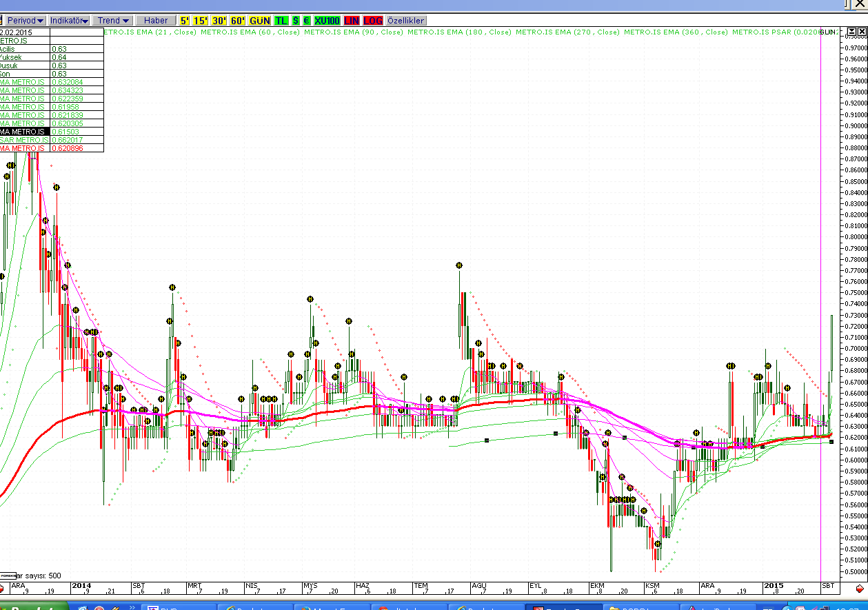Select the 15-minute timeframe button
The image size is (868, 610).
[201, 21]
